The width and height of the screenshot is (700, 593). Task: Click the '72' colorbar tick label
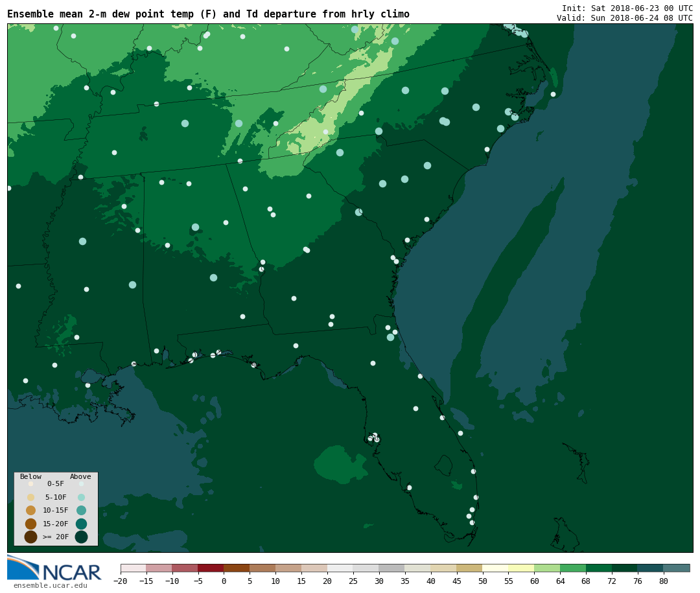click(612, 581)
